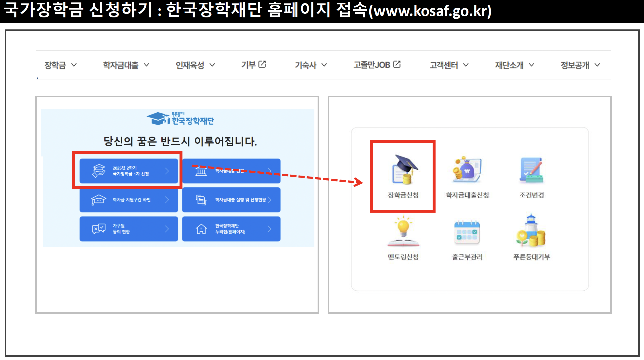
Task: Expand the 장학금 menu chevron
Action: 74,65
